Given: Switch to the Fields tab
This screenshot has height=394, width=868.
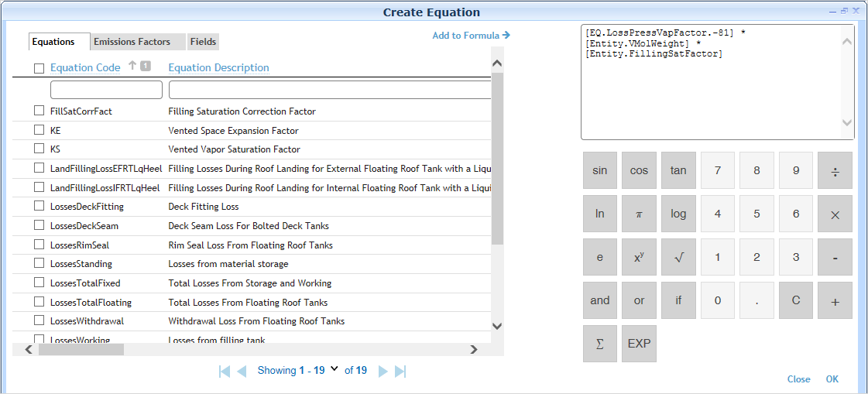Looking at the screenshot, I should (203, 42).
